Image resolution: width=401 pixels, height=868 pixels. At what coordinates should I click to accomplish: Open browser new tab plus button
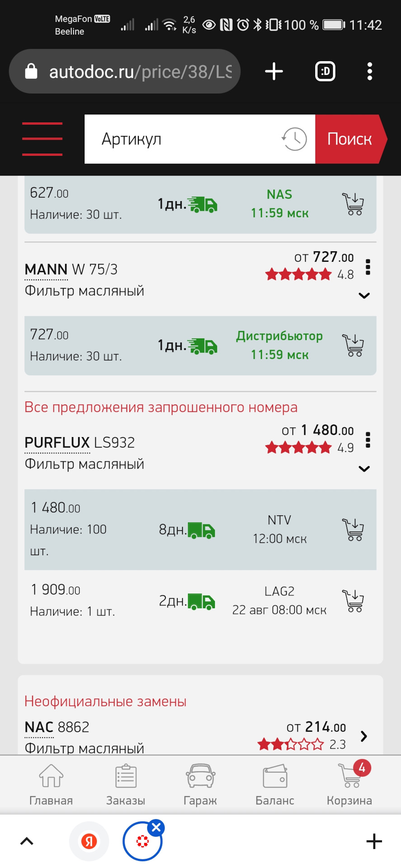274,71
